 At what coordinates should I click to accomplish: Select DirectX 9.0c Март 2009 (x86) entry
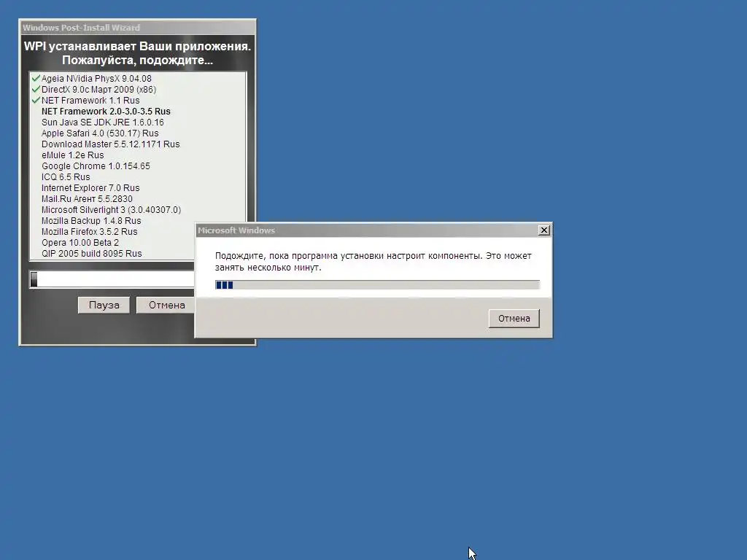click(x=98, y=90)
